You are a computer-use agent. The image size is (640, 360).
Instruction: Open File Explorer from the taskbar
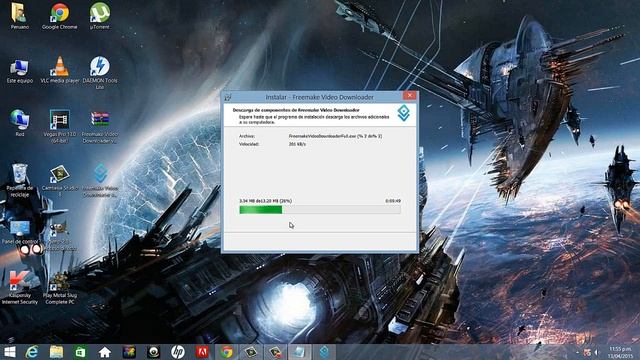56,352
